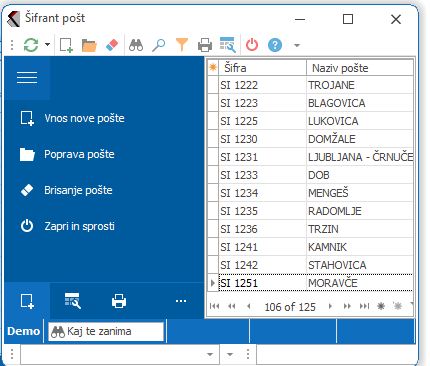Select the RADOMLJE cell

360,211
